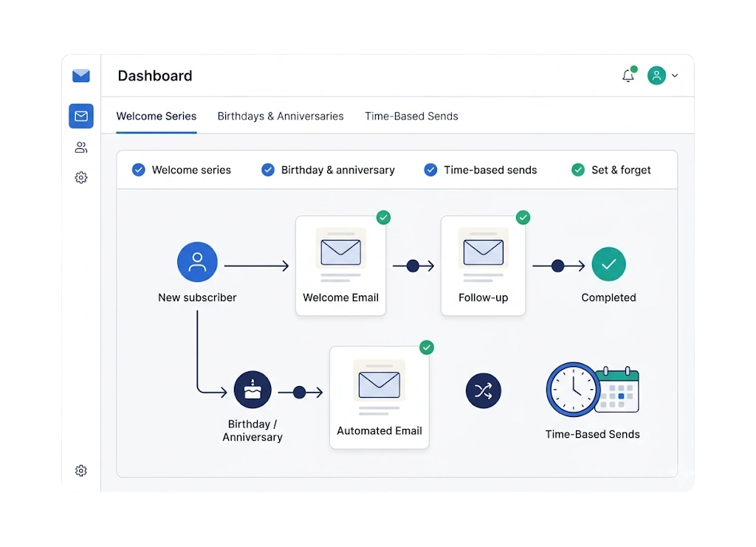Click the green check badge on Follow-up

[x=523, y=217]
